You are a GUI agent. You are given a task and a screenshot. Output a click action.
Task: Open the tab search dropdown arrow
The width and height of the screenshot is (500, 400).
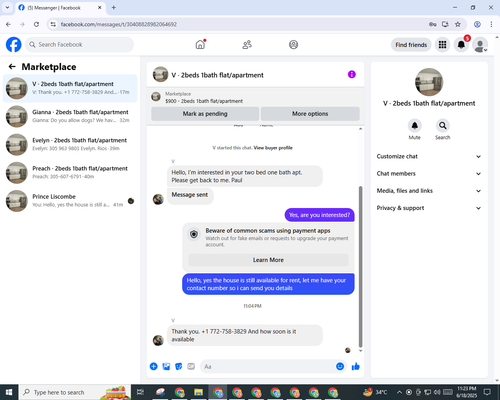[x=7, y=7]
